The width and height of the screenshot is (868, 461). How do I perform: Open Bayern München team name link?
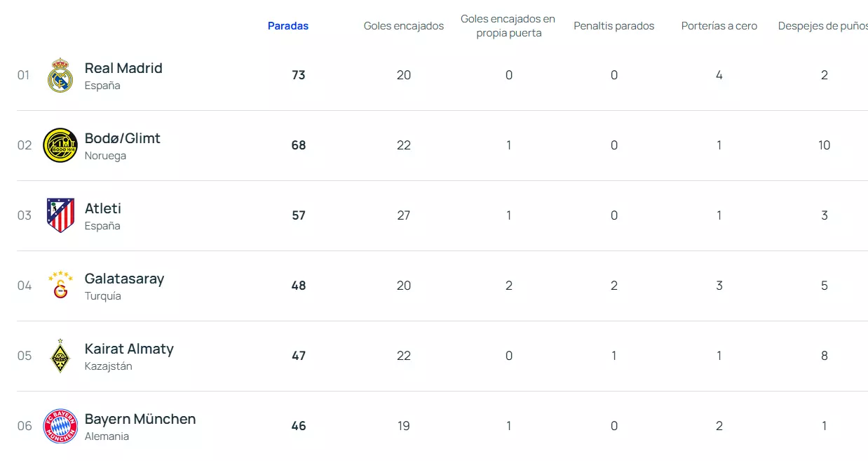click(x=140, y=419)
